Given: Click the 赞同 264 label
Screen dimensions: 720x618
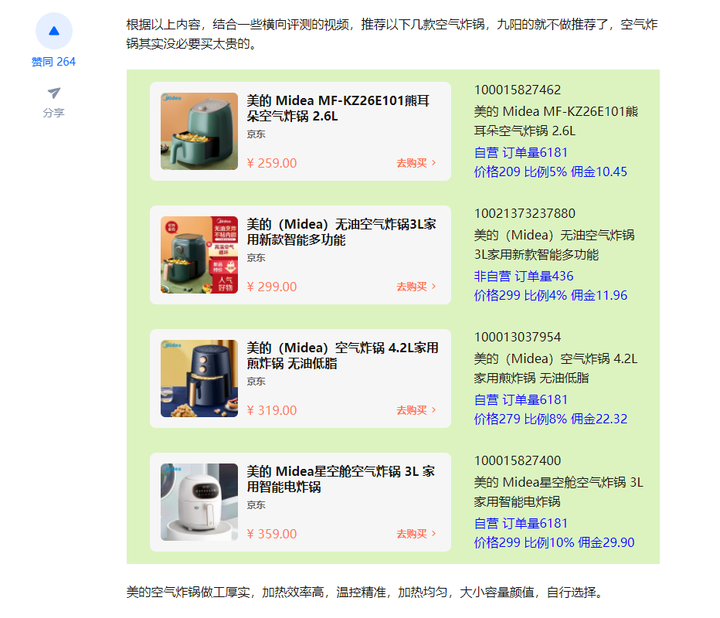Looking at the screenshot, I should pos(53,62).
